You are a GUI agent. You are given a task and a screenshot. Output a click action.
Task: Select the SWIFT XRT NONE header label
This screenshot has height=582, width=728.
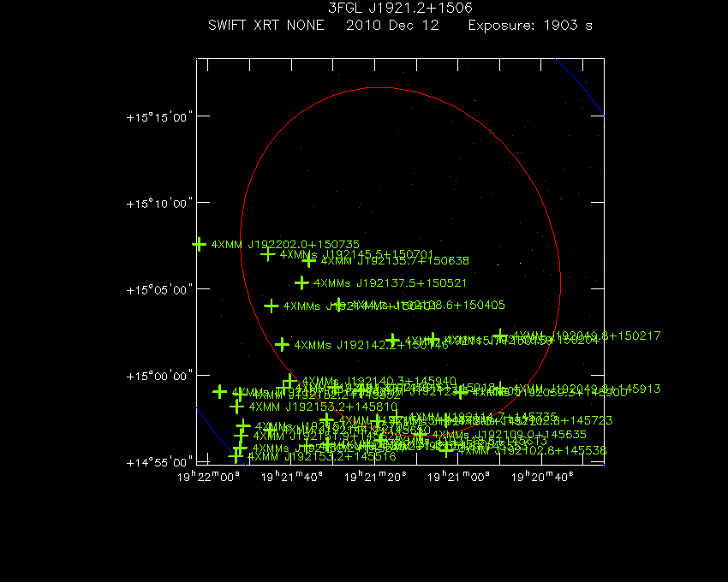[266, 25]
